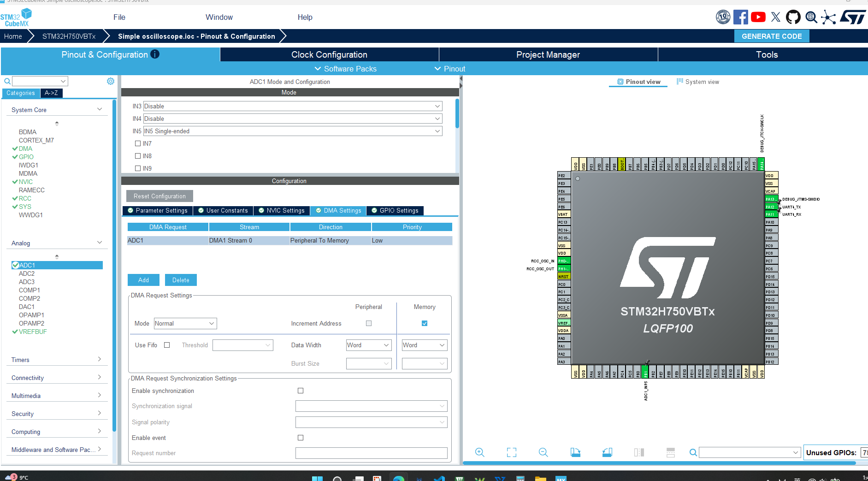Screen dimensions: 868x481
Task: Check the Use Fifo option
Action: pyautogui.click(x=167, y=345)
